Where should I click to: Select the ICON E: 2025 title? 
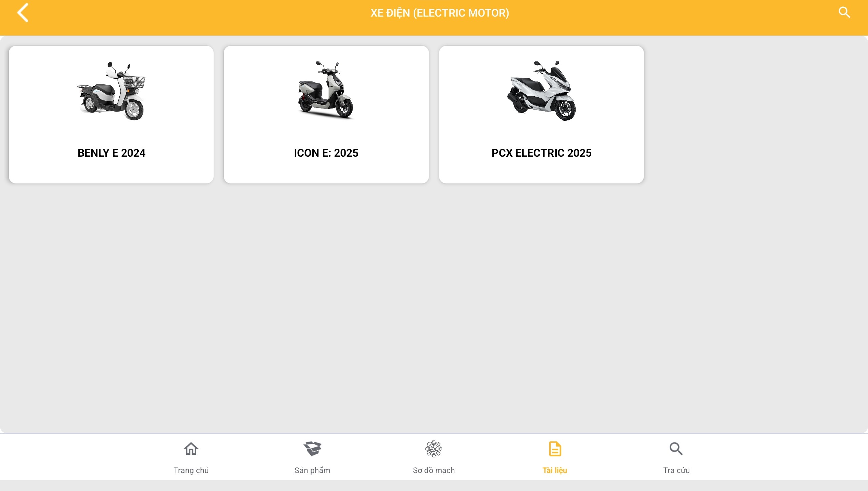[326, 153]
